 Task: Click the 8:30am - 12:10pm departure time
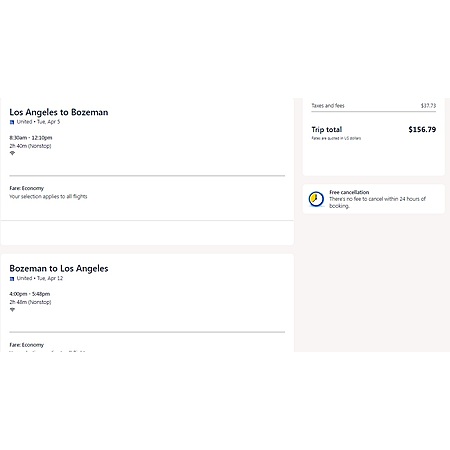pyautogui.click(x=31, y=138)
